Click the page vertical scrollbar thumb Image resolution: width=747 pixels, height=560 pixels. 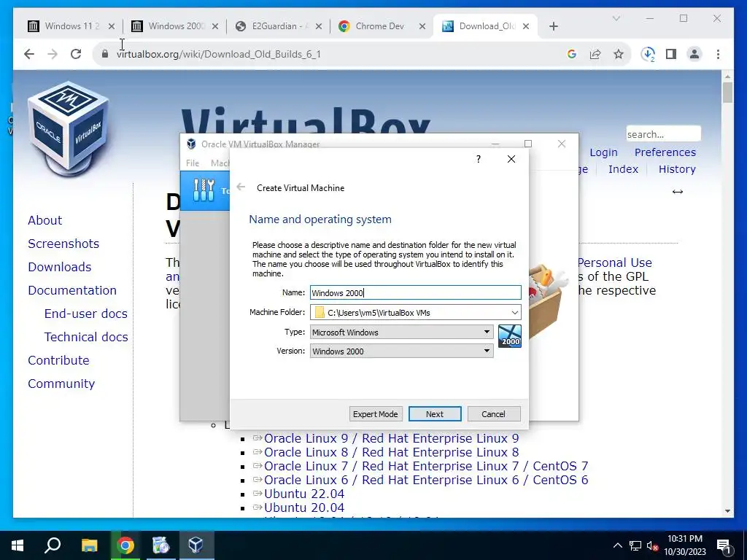click(727, 93)
